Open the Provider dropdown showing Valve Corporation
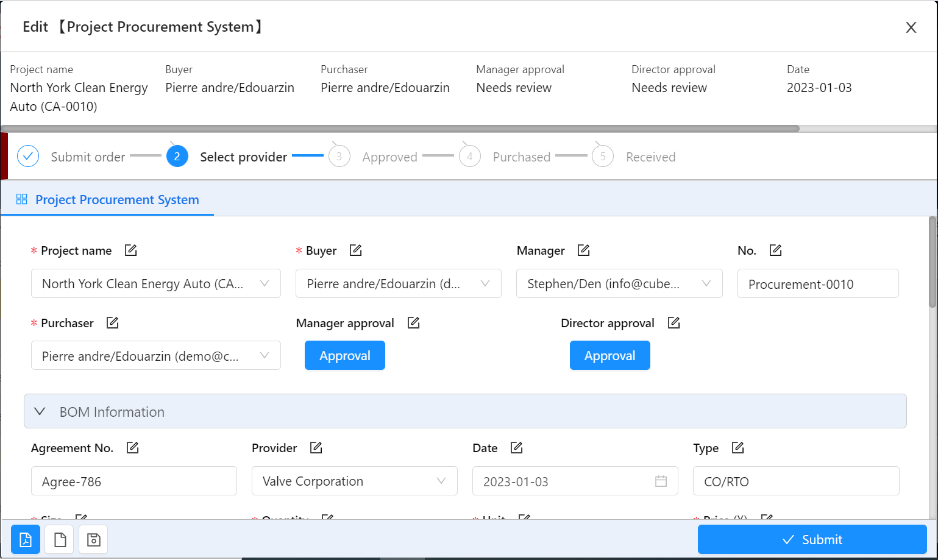The image size is (938, 560). tap(355, 481)
